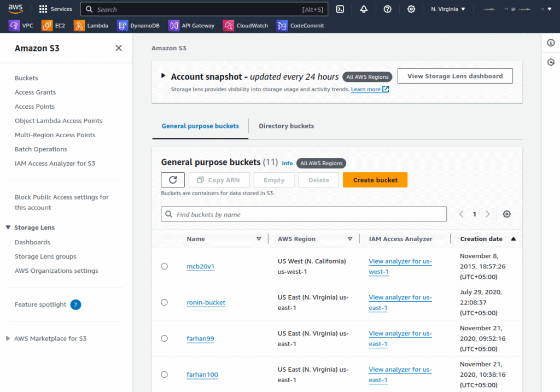Click the external link icon beside Learn more
This screenshot has height=392, width=560.
[386, 89]
